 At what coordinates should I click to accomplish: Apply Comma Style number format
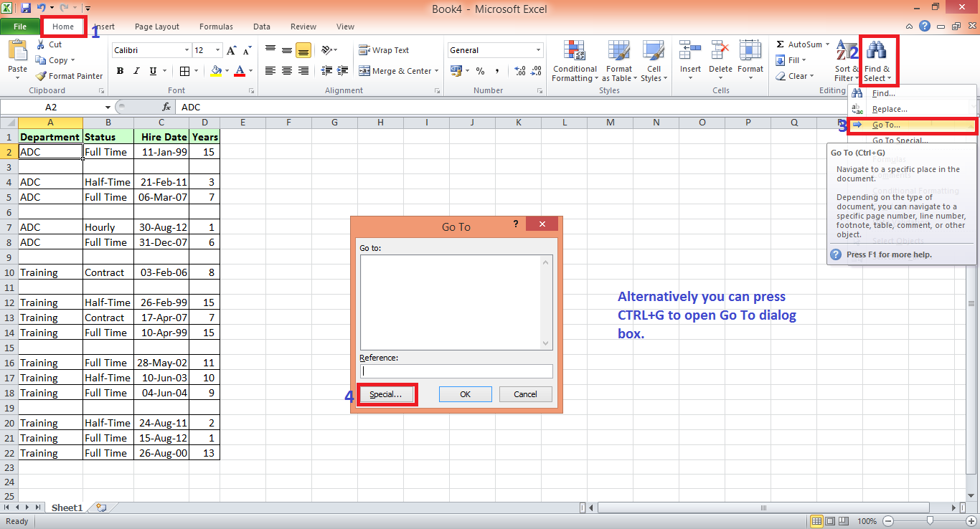tap(497, 71)
